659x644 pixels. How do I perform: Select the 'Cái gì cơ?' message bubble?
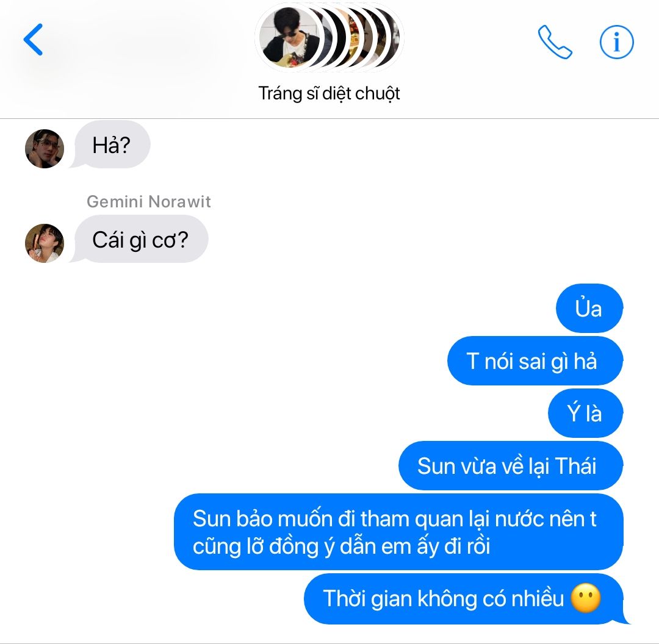[x=140, y=240]
